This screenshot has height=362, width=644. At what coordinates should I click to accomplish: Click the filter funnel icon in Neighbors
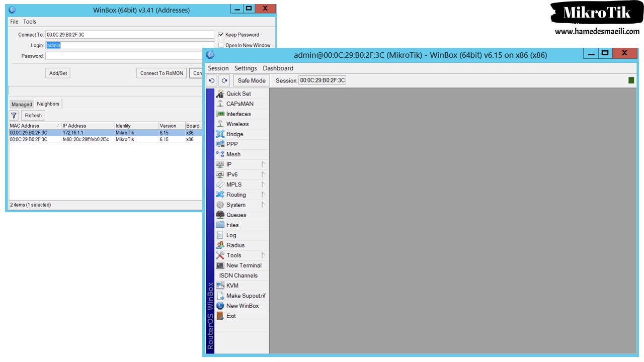coord(14,115)
